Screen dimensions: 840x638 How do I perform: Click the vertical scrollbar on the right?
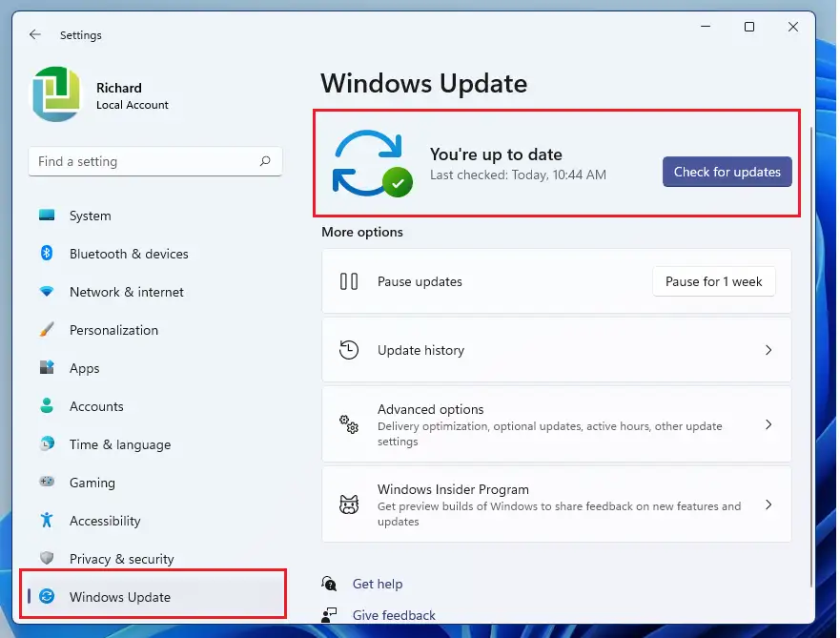click(811, 357)
